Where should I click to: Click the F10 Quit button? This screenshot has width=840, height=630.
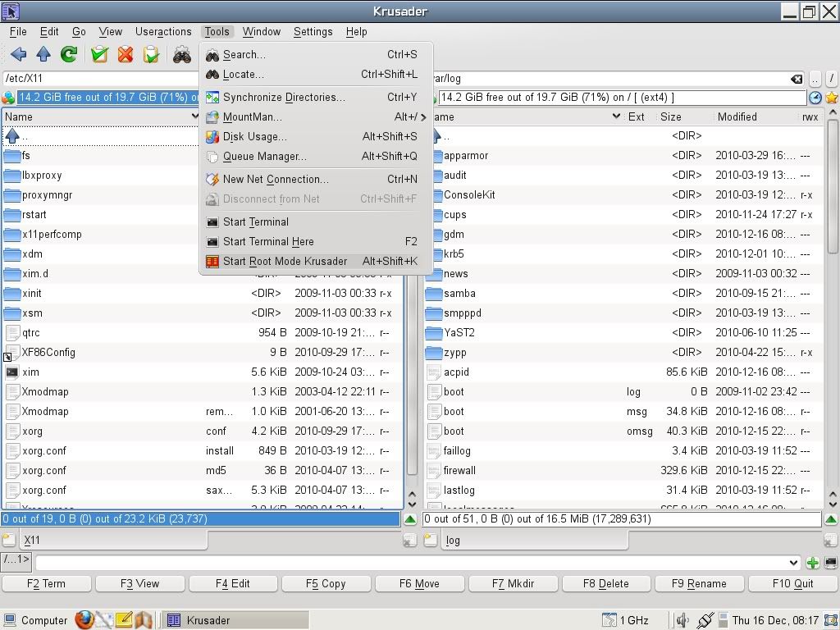(x=793, y=583)
